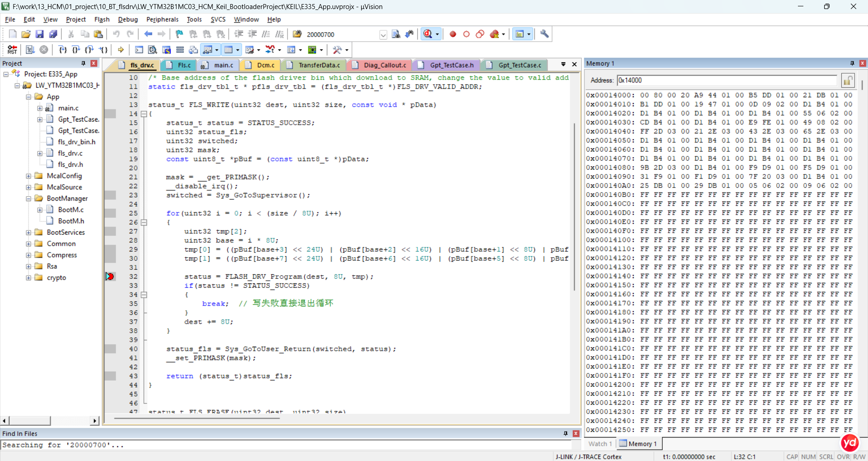This screenshot has height=461, width=868.
Task: Open the Disassembly window icon
Action: pos(153,50)
